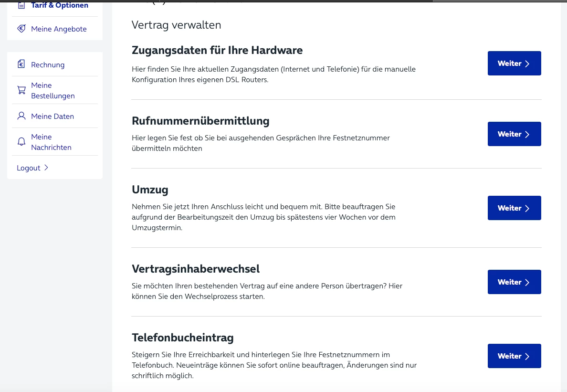Image resolution: width=567 pixels, height=392 pixels.
Task: Show Meine Nachrichten inbox
Action: tap(51, 142)
